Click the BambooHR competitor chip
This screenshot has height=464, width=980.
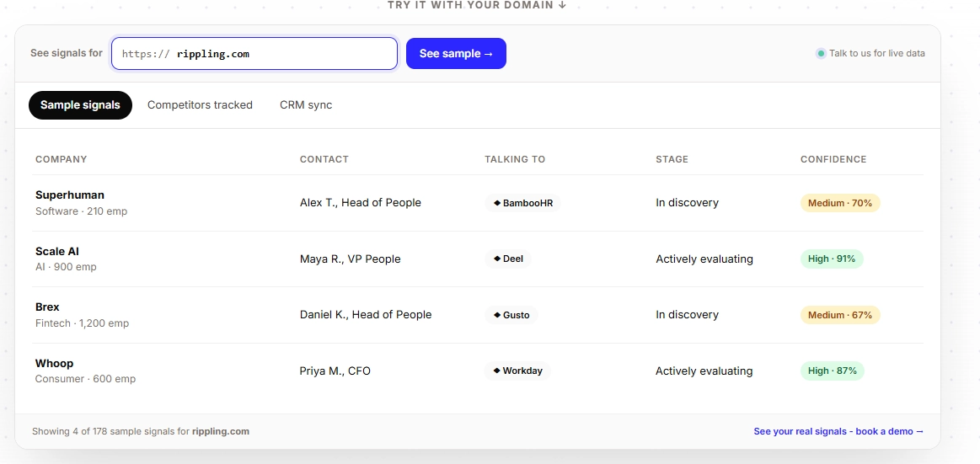523,203
